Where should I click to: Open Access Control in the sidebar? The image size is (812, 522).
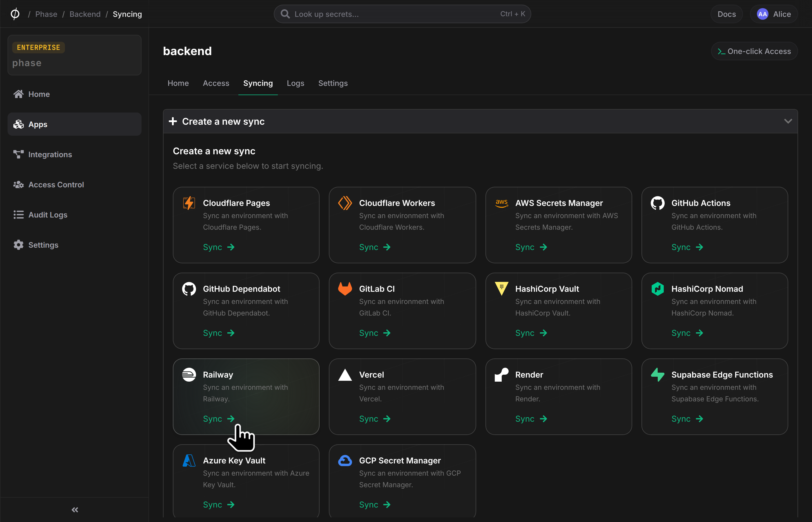[x=75, y=184]
